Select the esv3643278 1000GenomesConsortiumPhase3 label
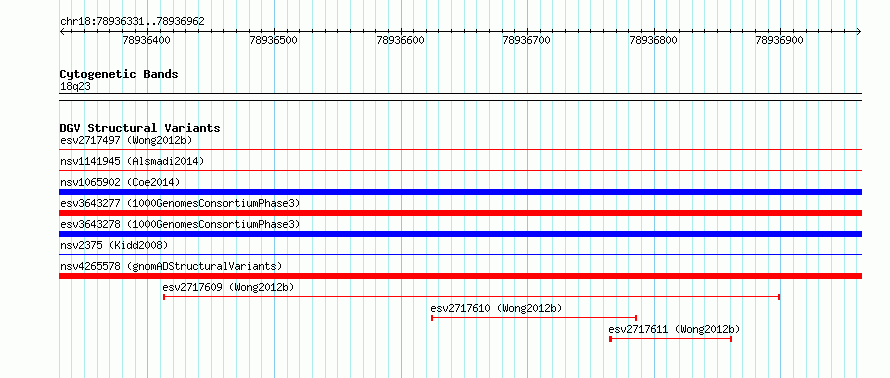 pos(180,224)
